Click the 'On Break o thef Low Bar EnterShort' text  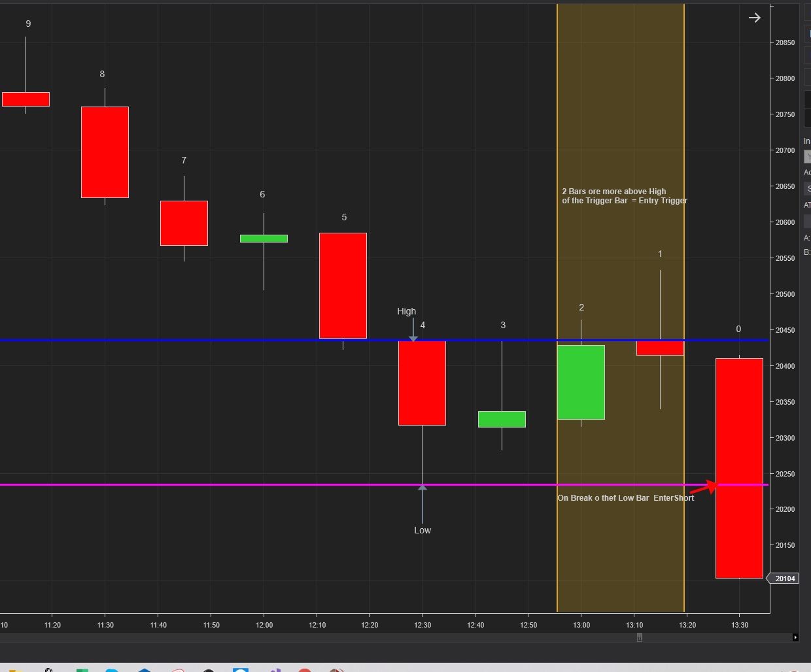click(x=626, y=498)
